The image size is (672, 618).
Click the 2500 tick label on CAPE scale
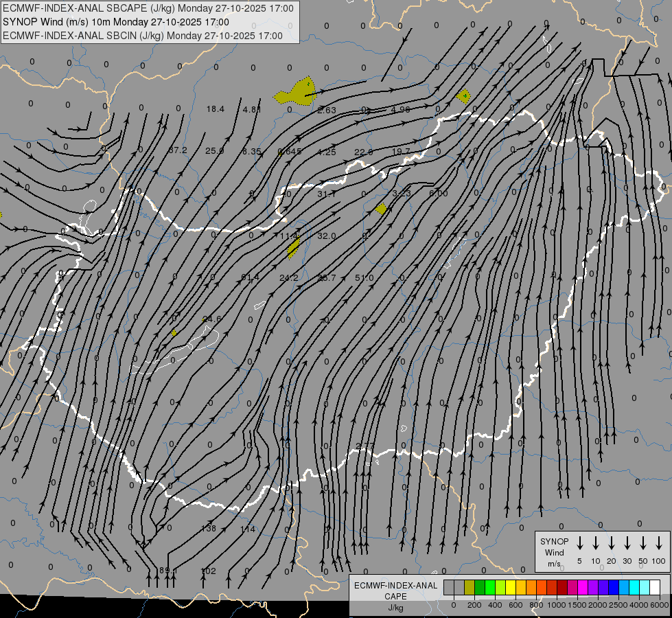tap(618, 605)
